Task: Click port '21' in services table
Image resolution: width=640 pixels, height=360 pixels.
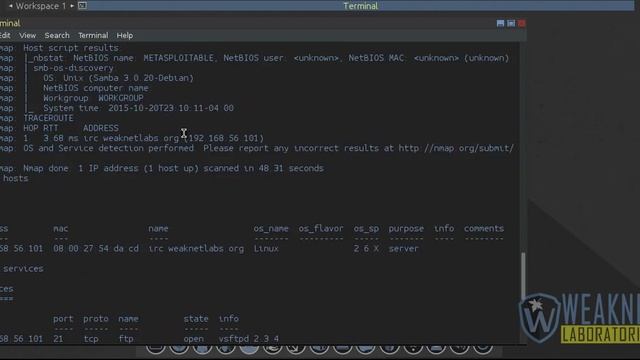Action: point(58,339)
